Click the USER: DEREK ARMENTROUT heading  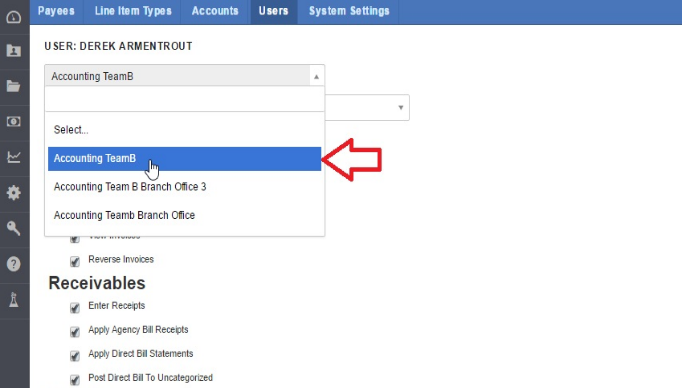118,46
